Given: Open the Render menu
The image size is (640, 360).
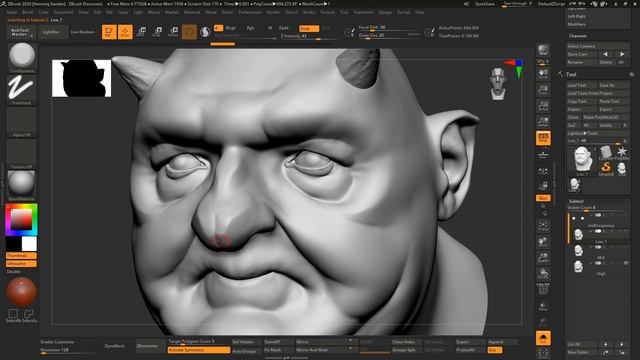Looking at the screenshot, I should click(x=273, y=12).
